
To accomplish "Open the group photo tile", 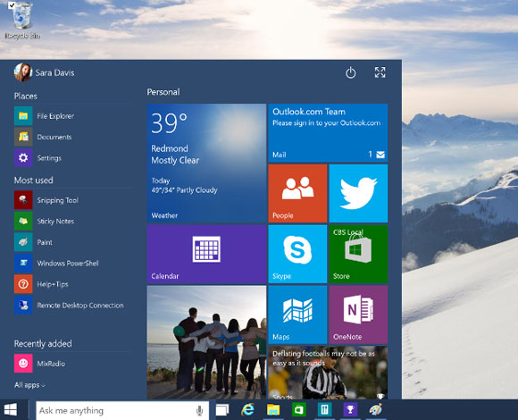I will click(206, 342).
